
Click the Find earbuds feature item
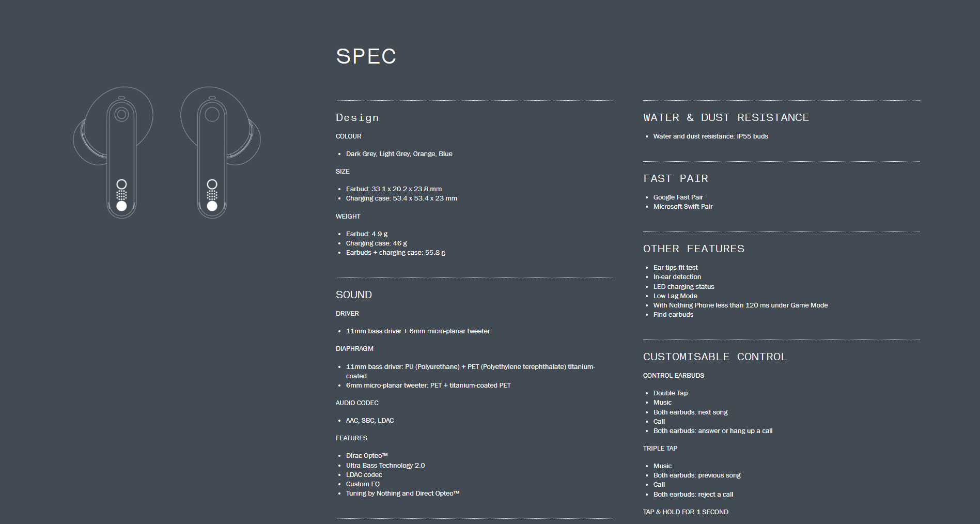(x=673, y=314)
